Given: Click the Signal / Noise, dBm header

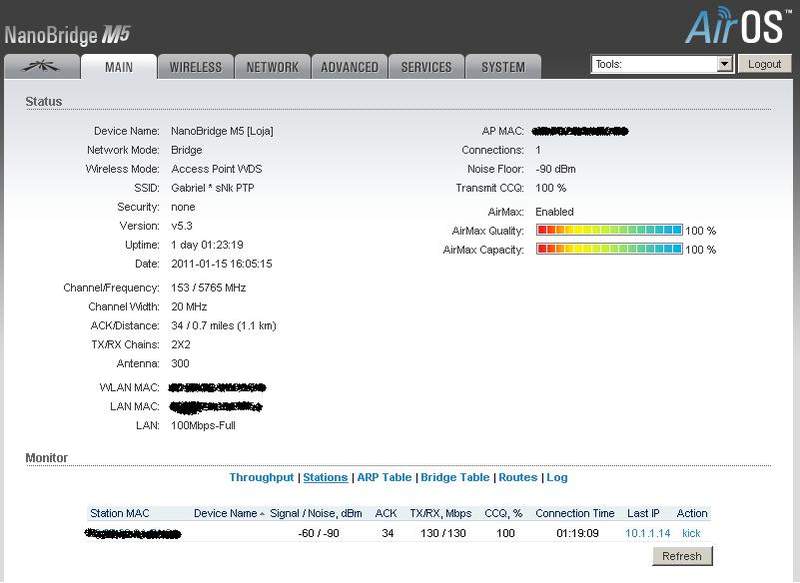Looking at the screenshot, I should [316, 513].
